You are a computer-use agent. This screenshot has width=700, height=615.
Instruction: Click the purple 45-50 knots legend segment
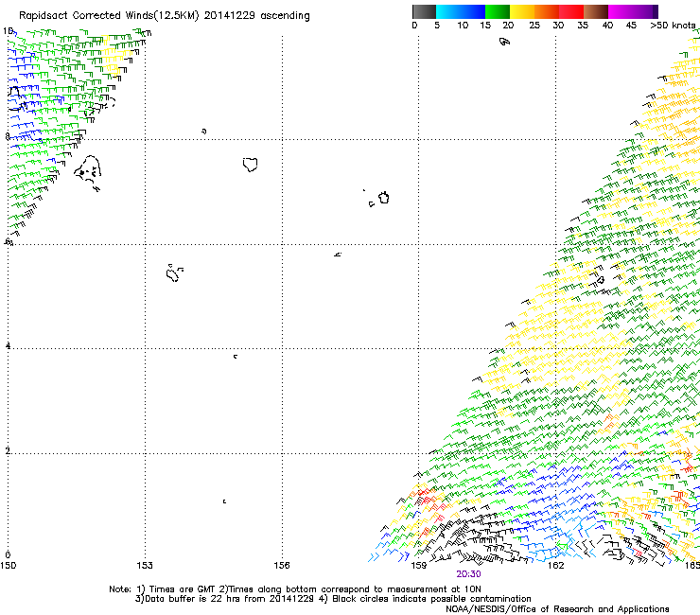pos(645,11)
